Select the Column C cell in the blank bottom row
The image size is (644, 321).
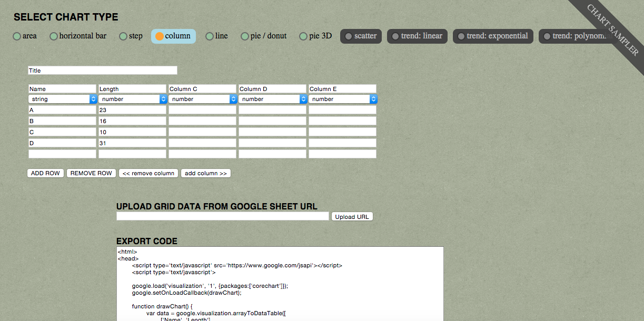tap(203, 154)
